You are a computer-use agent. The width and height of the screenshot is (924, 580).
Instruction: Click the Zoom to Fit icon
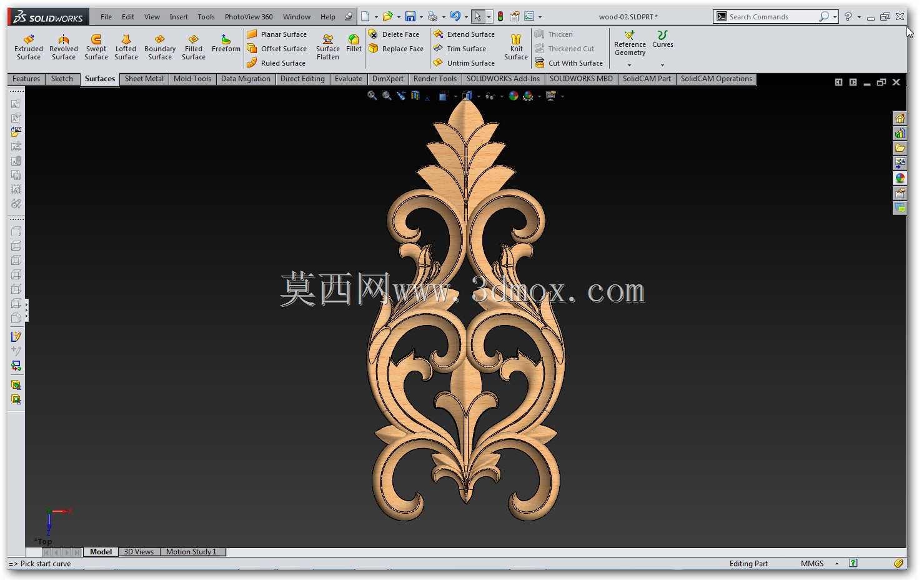coord(372,96)
